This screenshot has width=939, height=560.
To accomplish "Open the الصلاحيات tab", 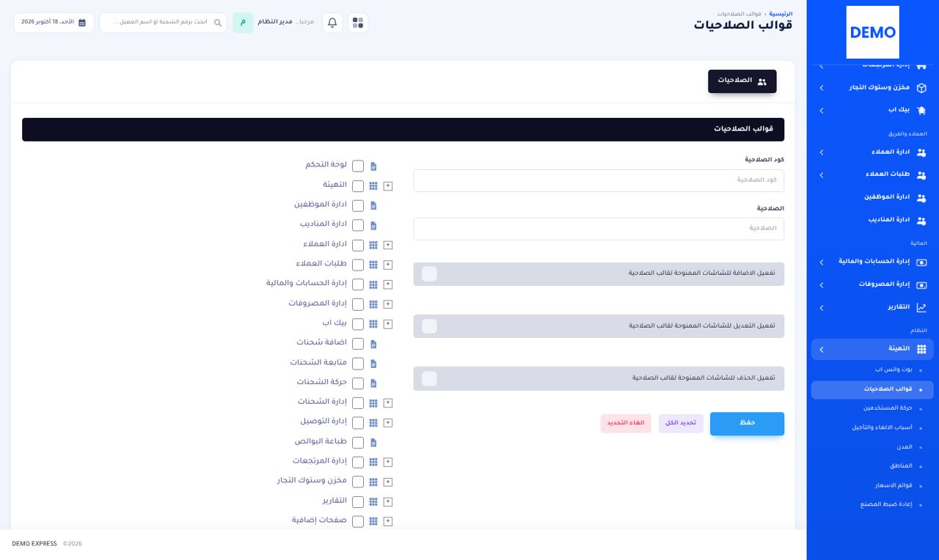I will 742,81.
